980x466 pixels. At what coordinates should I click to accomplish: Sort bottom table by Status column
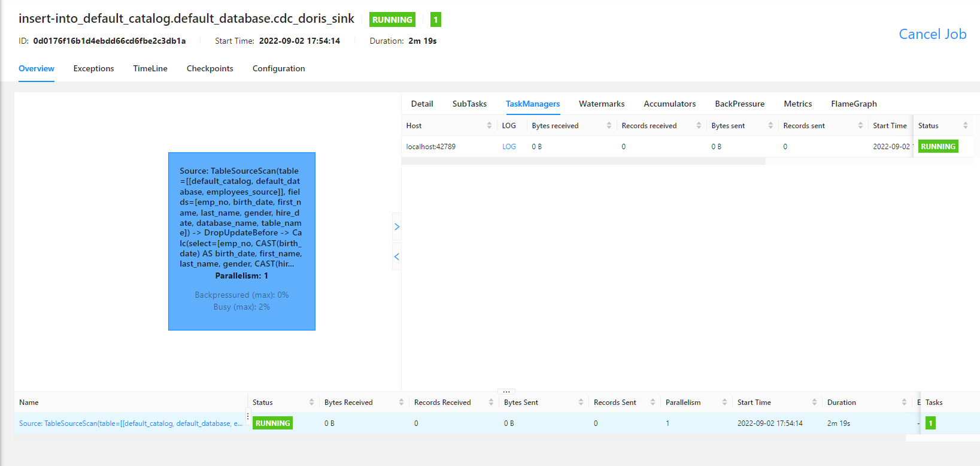311,403
